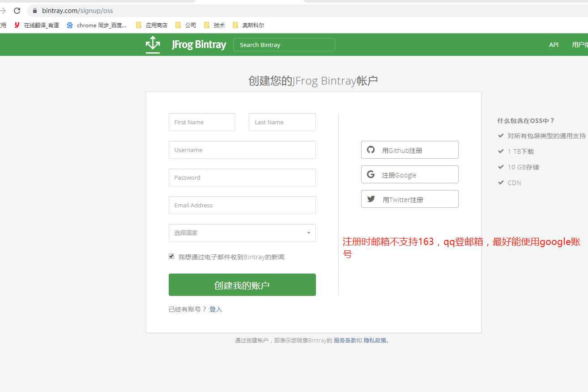
Task: Click the 创建您的JFrog Bintray帐户 heading
Action: coord(313,81)
